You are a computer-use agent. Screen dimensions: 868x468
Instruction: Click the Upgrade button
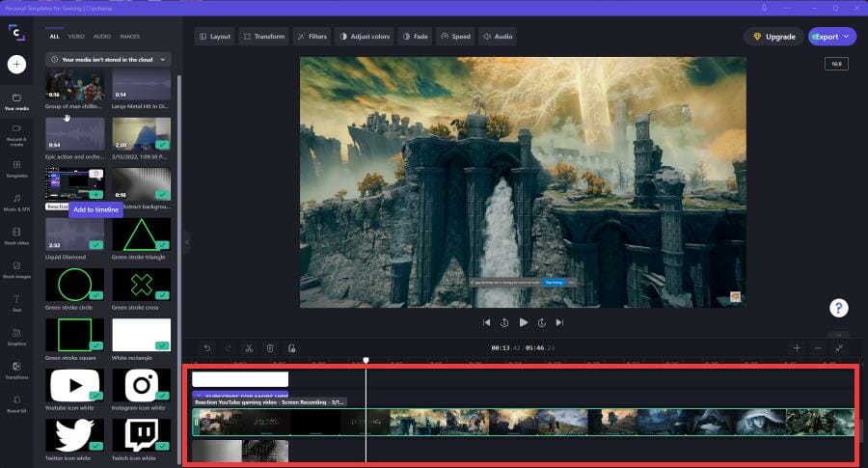pyautogui.click(x=773, y=37)
